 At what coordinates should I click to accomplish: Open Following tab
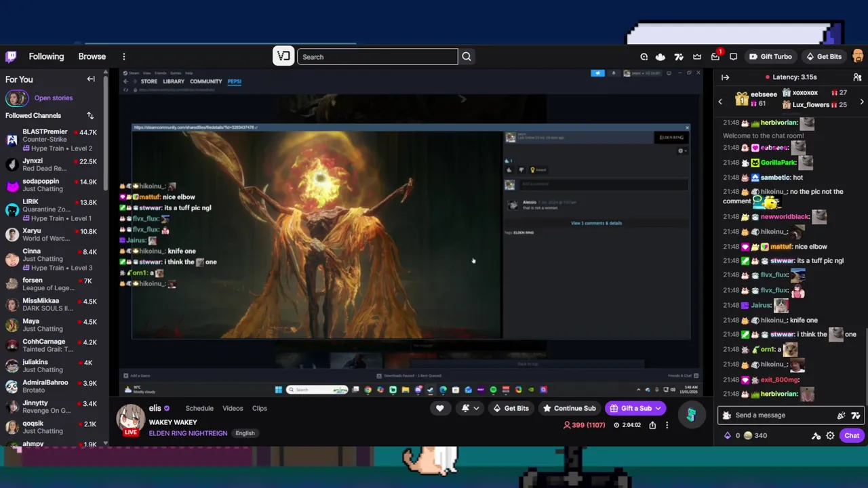pyautogui.click(x=46, y=57)
